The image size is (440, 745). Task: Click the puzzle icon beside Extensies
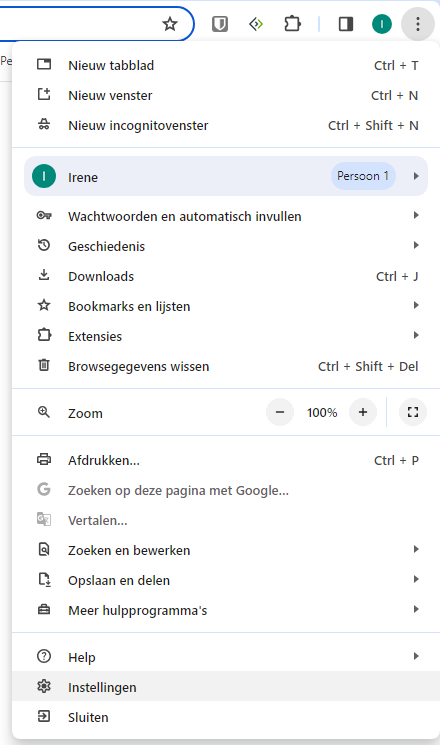coord(44,335)
